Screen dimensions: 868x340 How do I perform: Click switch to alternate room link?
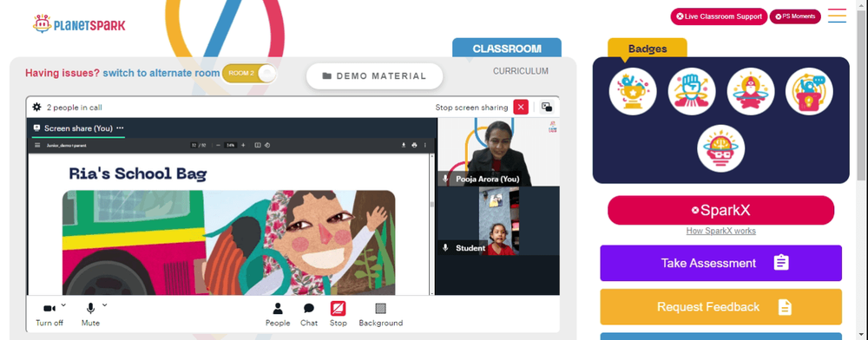tap(161, 73)
